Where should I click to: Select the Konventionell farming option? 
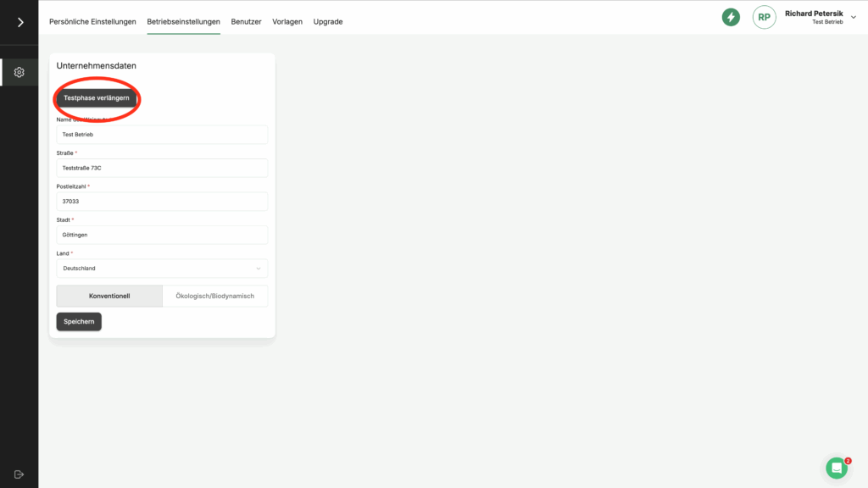[x=109, y=296]
